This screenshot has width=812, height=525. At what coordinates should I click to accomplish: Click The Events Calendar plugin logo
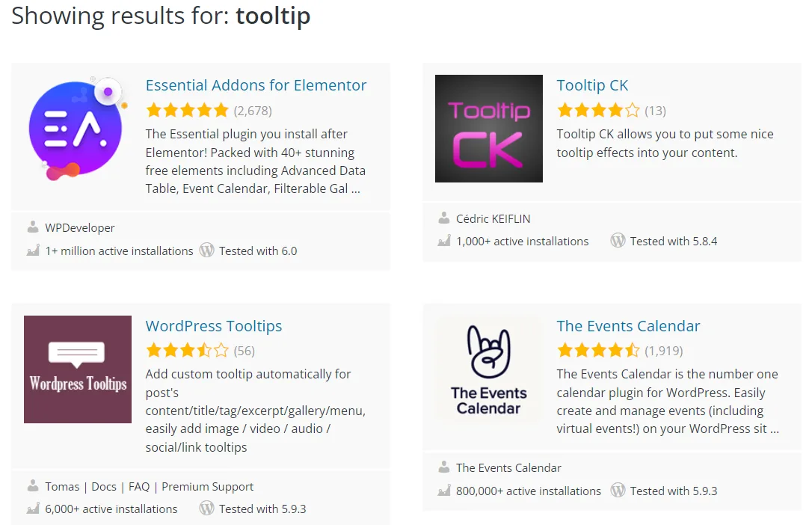tap(489, 369)
